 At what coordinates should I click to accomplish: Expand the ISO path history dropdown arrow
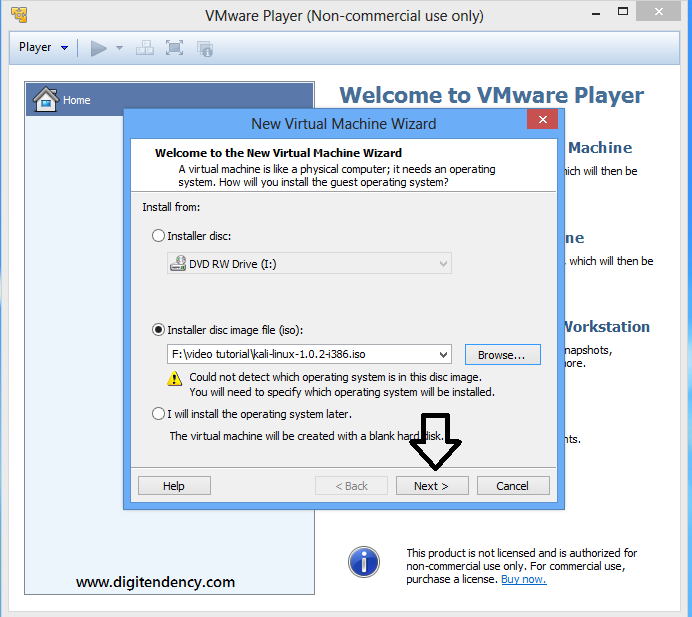point(444,354)
